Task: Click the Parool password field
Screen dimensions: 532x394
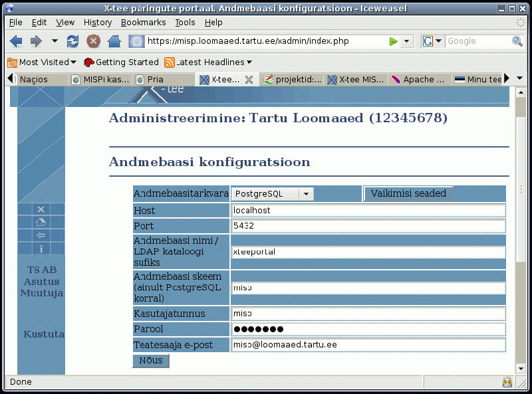Action: [368, 329]
